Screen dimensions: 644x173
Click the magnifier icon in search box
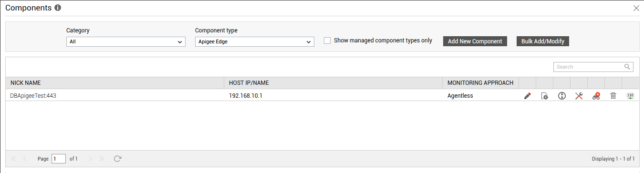coord(627,67)
